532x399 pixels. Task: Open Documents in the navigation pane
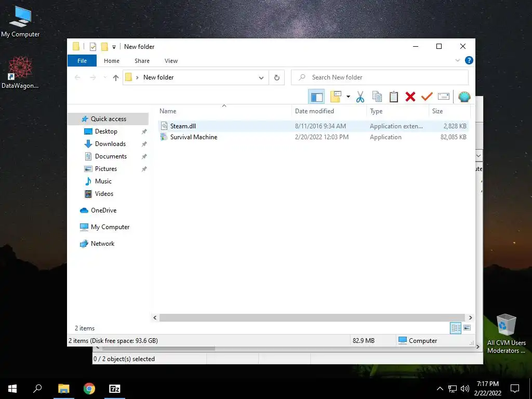click(x=111, y=156)
